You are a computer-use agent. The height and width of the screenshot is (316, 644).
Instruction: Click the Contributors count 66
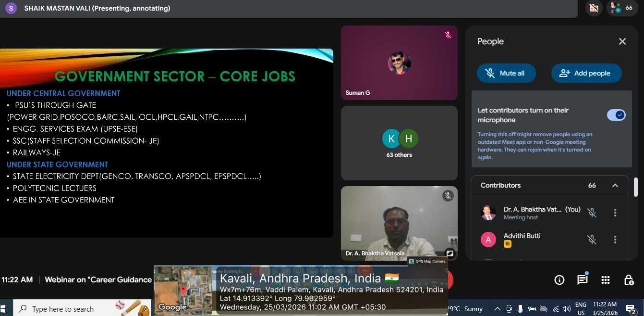coord(592,186)
